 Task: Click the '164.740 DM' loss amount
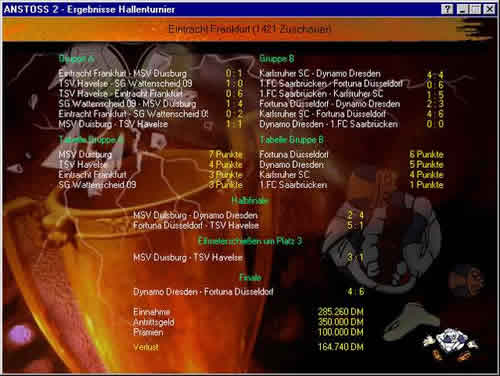pos(340,347)
